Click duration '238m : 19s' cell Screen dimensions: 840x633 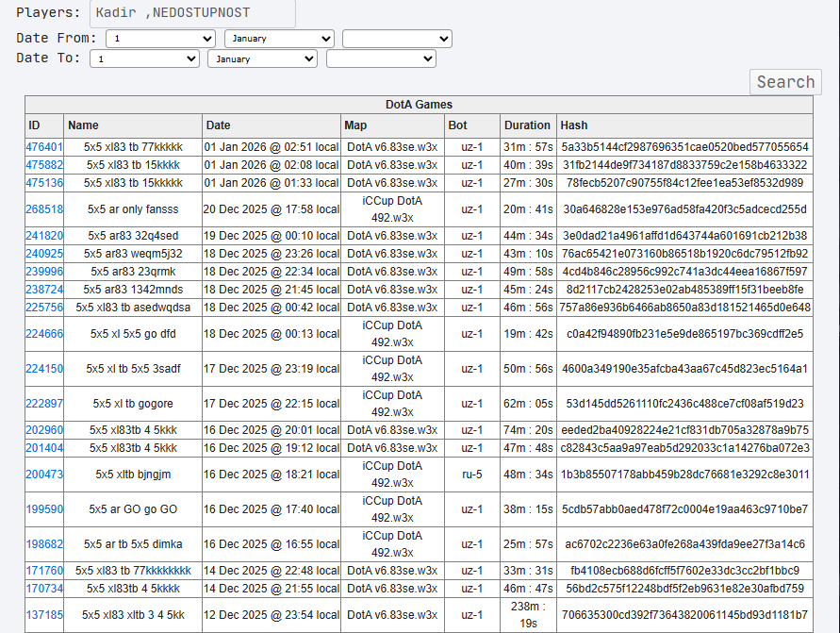[x=528, y=615]
